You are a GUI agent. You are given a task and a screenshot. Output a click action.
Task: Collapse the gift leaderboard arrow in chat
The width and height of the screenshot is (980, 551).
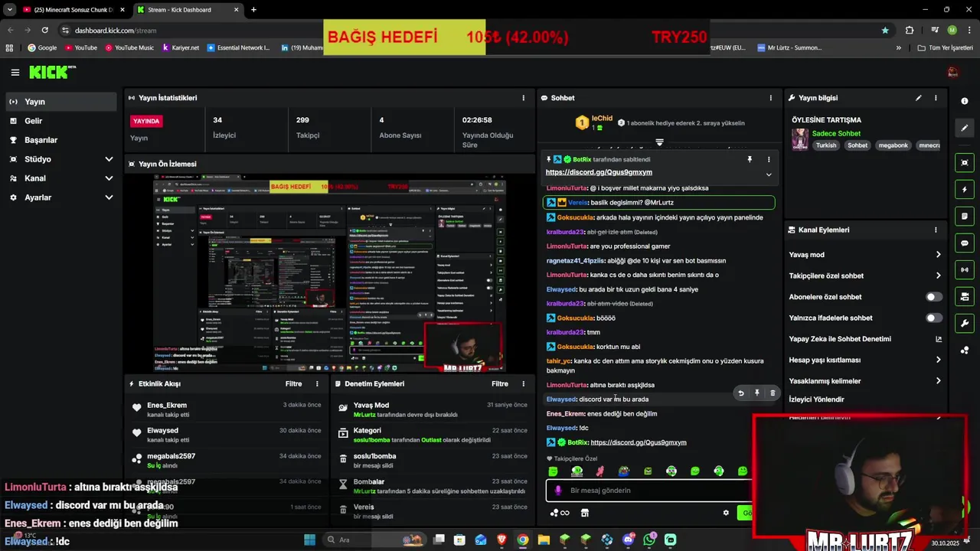[659, 142]
